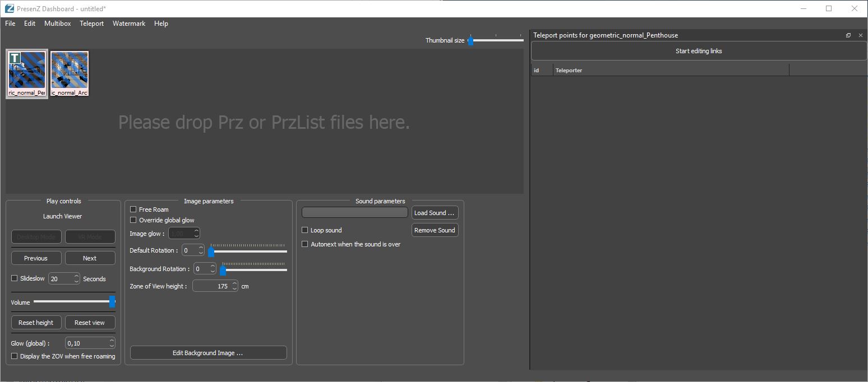Click Edit Background Image button
Screen dimensions: 868x382
click(208, 353)
